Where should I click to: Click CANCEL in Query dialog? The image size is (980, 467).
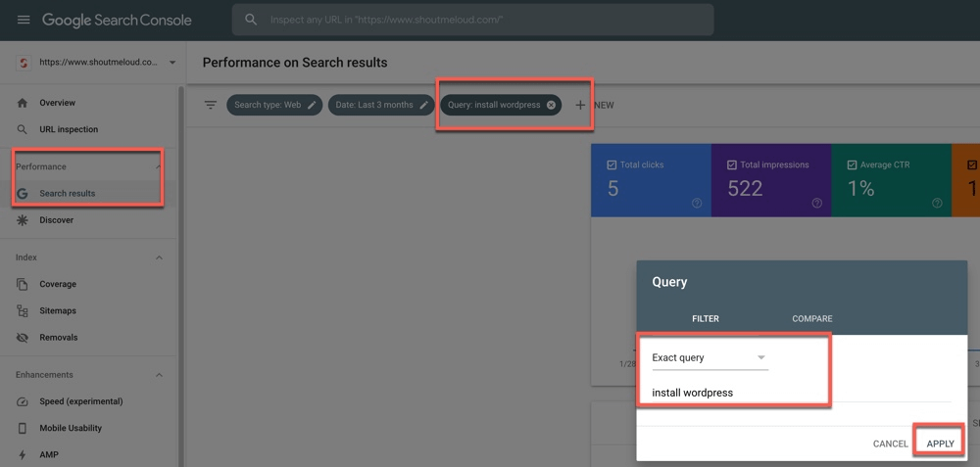(x=890, y=444)
